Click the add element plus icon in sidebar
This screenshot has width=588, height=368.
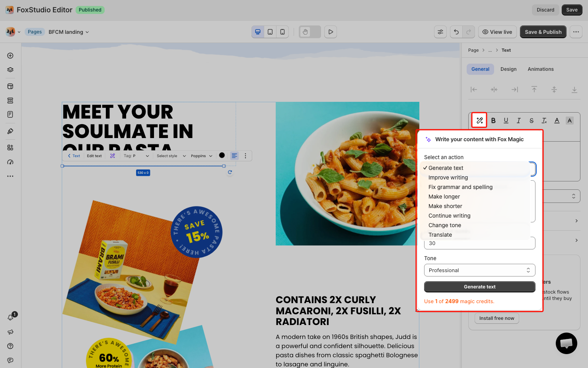10,56
